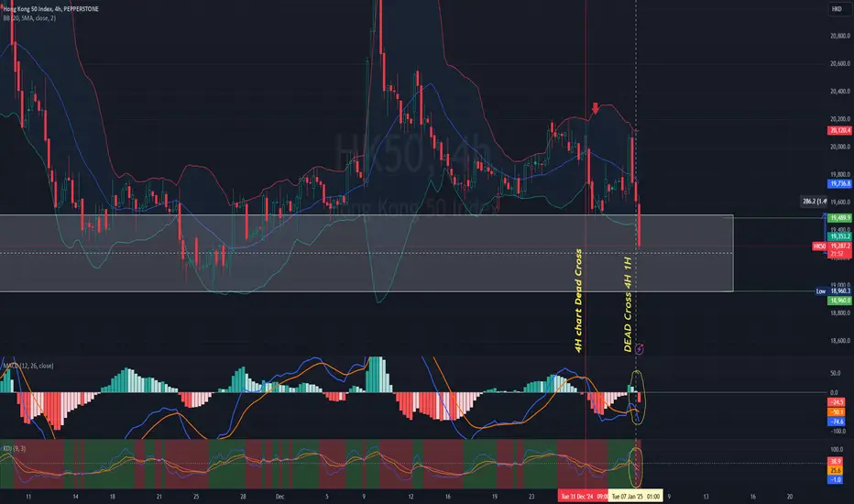This screenshot has width=854, height=504.
Task: Click the 20,400.0 price axis tick
Action: [x=840, y=92]
